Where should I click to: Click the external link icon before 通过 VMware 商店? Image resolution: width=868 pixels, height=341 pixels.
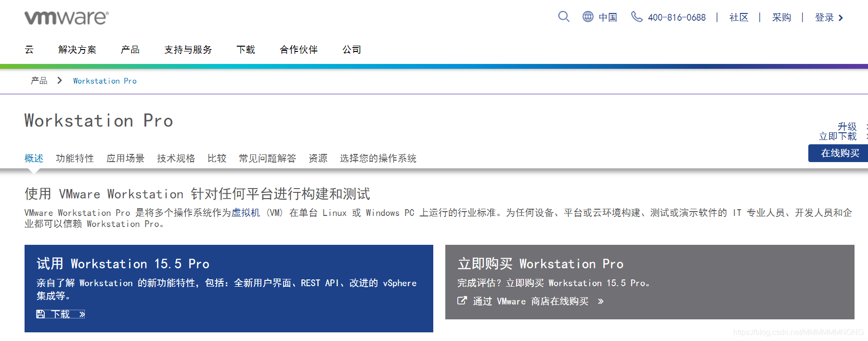pos(462,301)
